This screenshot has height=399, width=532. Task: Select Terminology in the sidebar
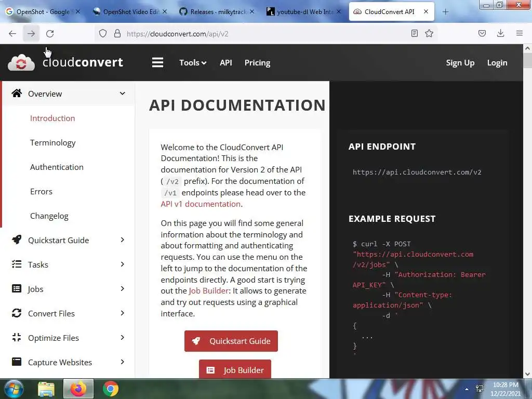tap(53, 142)
